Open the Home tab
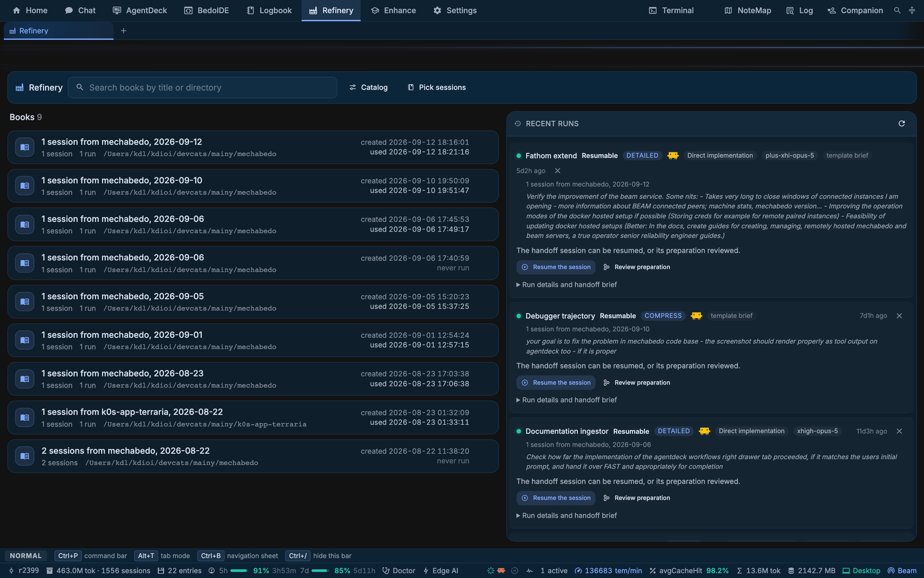Viewport: 924px width, 578px height. coord(30,10)
